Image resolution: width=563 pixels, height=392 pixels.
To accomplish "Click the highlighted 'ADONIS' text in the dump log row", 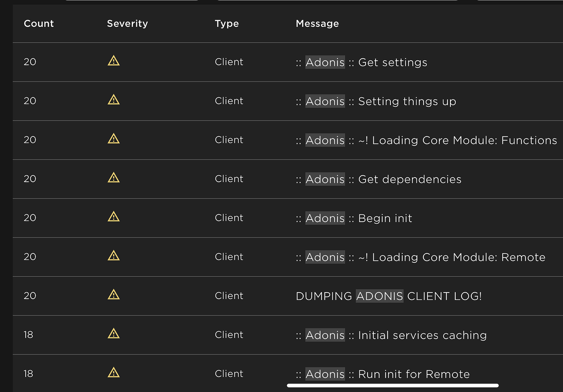I will point(380,296).
